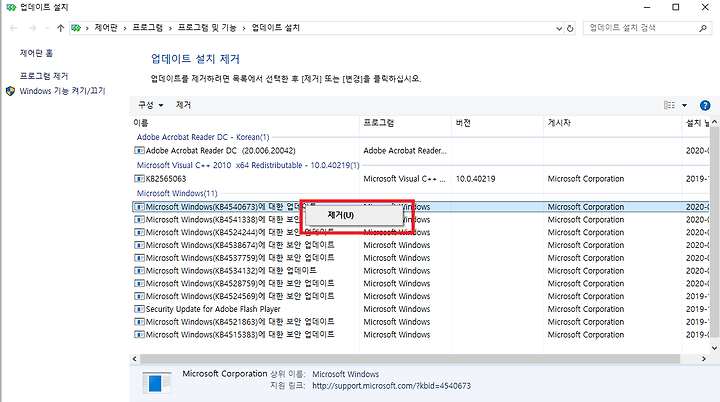This screenshot has height=402, width=720.
Task: Open 제어판 홈 link
Action: click(36, 53)
